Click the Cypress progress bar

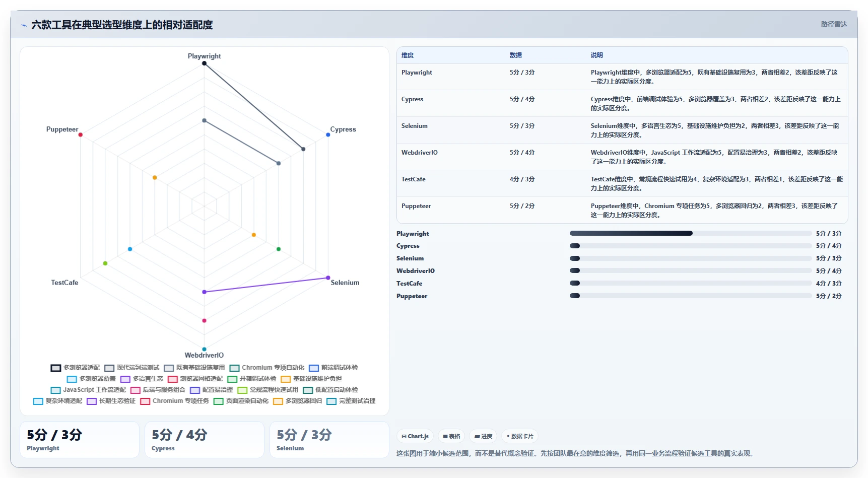691,246
